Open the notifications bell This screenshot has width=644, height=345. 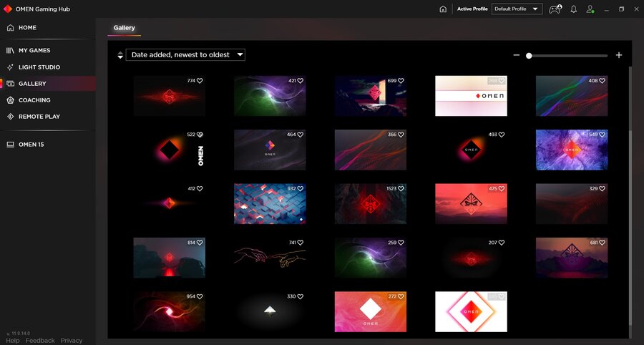click(x=574, y=9)
